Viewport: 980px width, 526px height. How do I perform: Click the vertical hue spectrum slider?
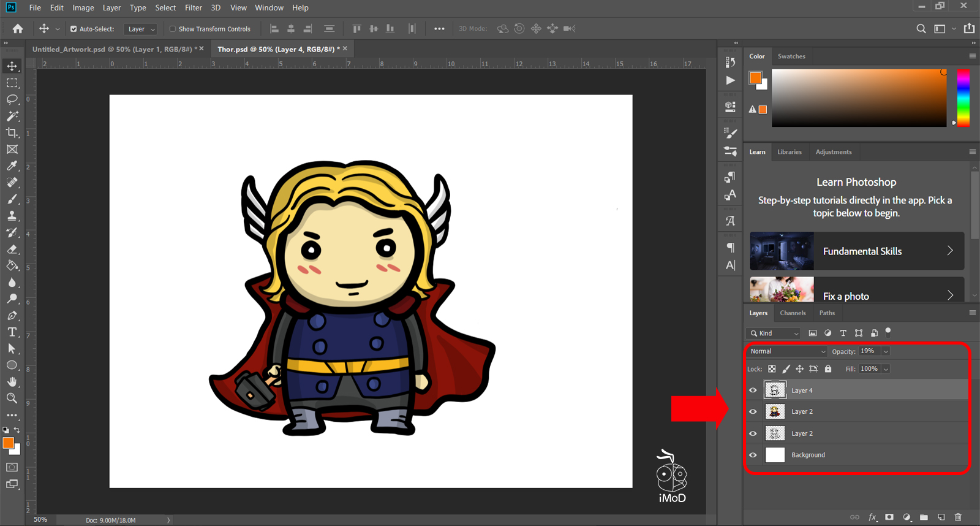coord(963,98)
